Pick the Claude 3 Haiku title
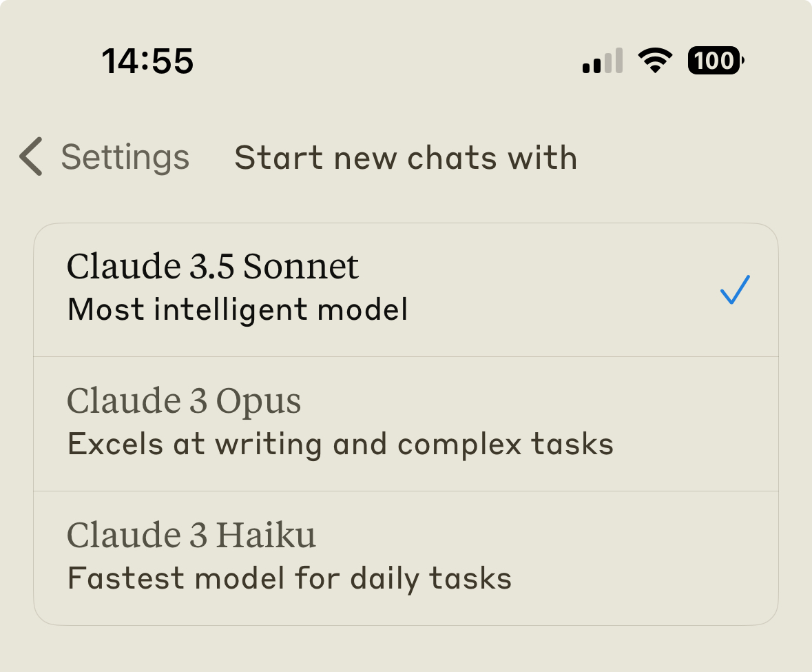Image resolution: width=812 pixels, height=672 pixels. (x=191, y=535)
